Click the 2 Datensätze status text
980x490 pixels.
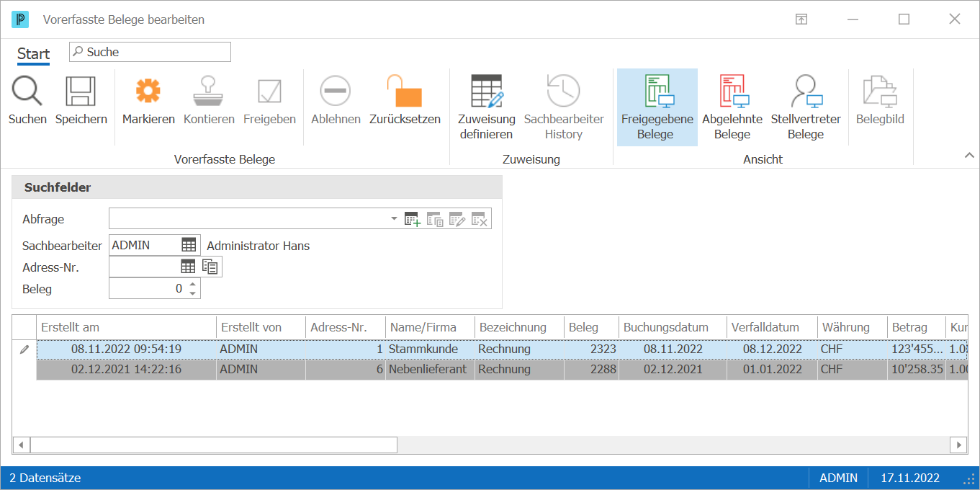tap(45, 478)
